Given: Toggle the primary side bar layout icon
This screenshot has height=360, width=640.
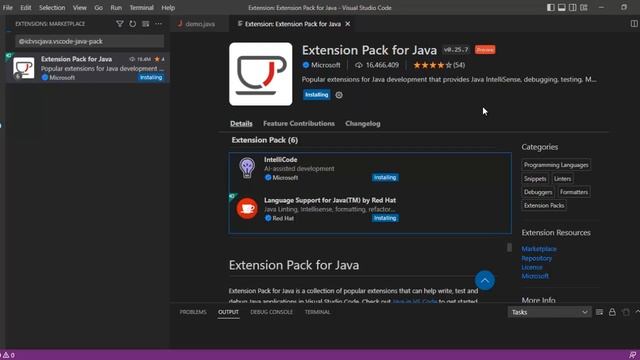Looking at the screenshot, I should 551,7.
